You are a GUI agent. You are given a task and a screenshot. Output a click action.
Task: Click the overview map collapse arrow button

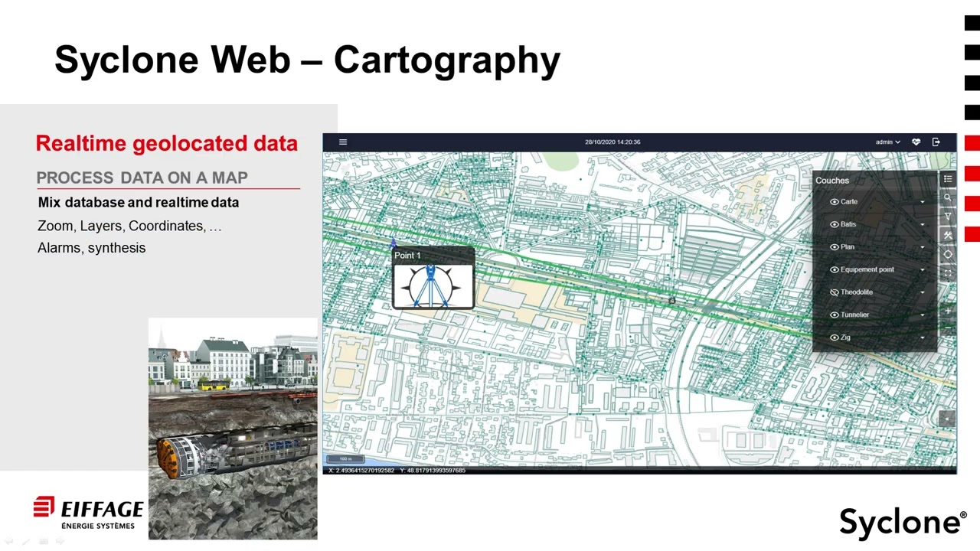[x=947, y=419]
